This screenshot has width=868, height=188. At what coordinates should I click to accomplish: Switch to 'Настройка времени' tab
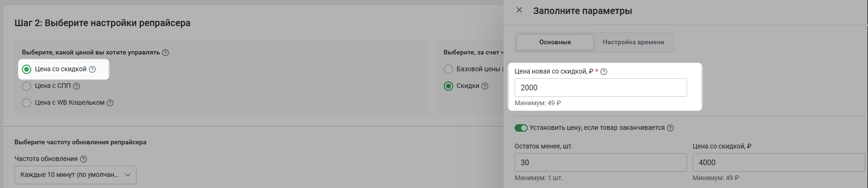point(633,42)
